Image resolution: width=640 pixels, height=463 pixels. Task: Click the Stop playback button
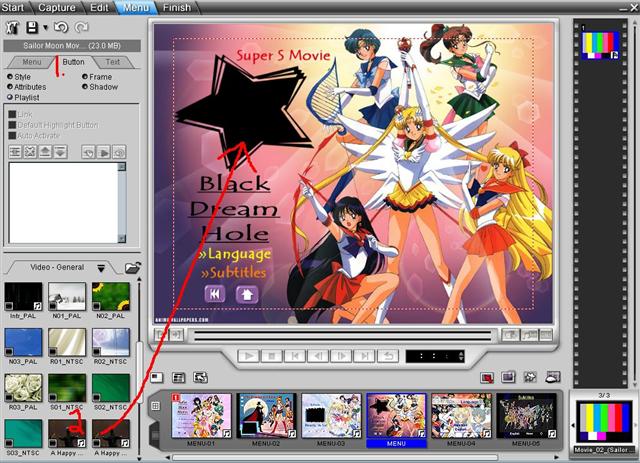[271, 356]
